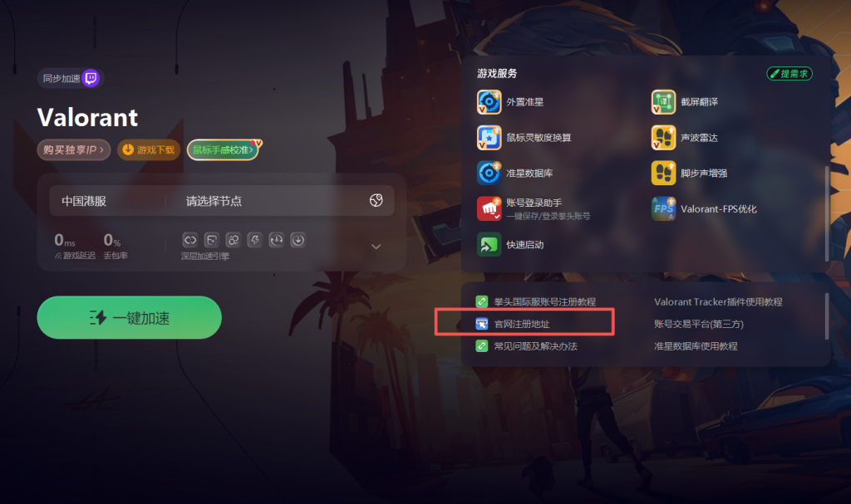Screen dimensions: 851x504
Task: Open 拳头国际服账号注册教程 tutorial link
Action: click(545, 301)
